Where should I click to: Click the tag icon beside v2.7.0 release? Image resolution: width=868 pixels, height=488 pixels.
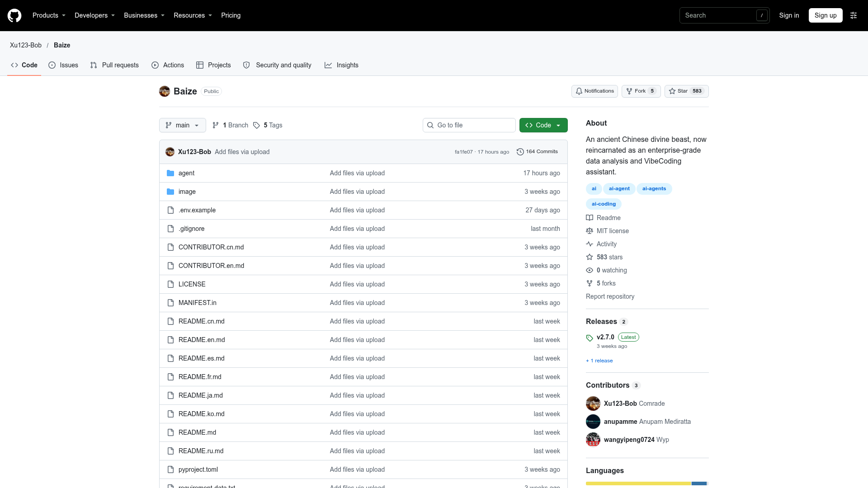[x=590, y=338]
